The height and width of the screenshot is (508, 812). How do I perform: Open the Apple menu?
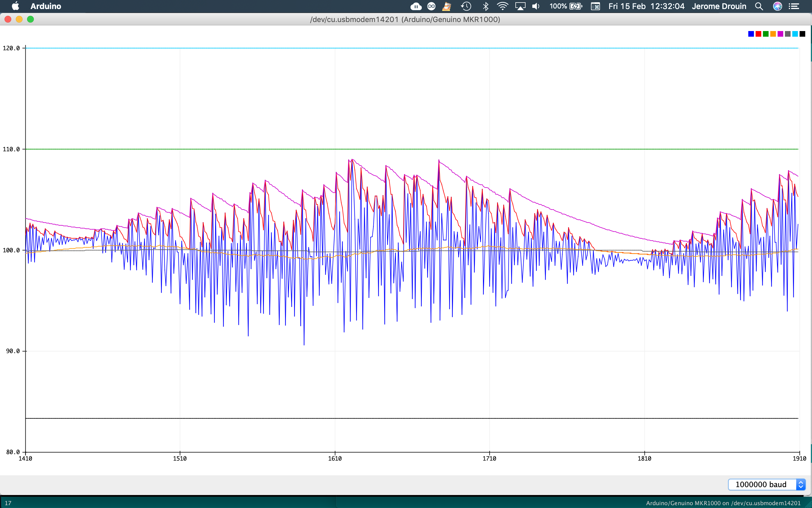16,6
